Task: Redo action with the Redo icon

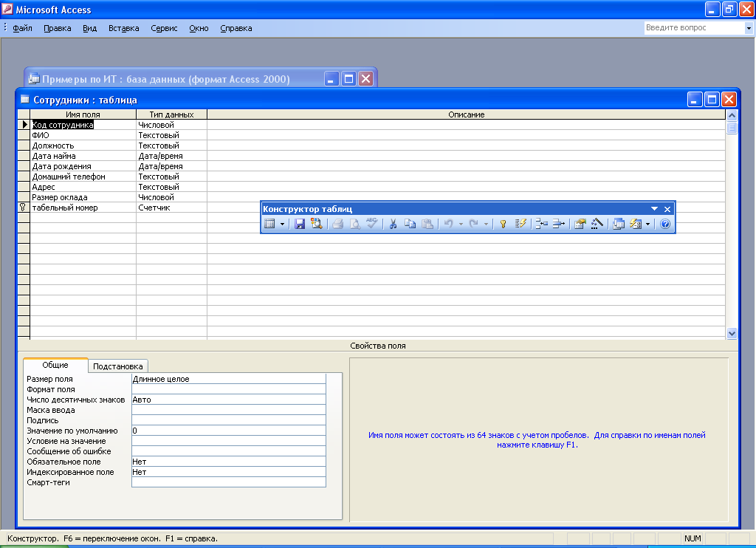Action: point(473,224)
